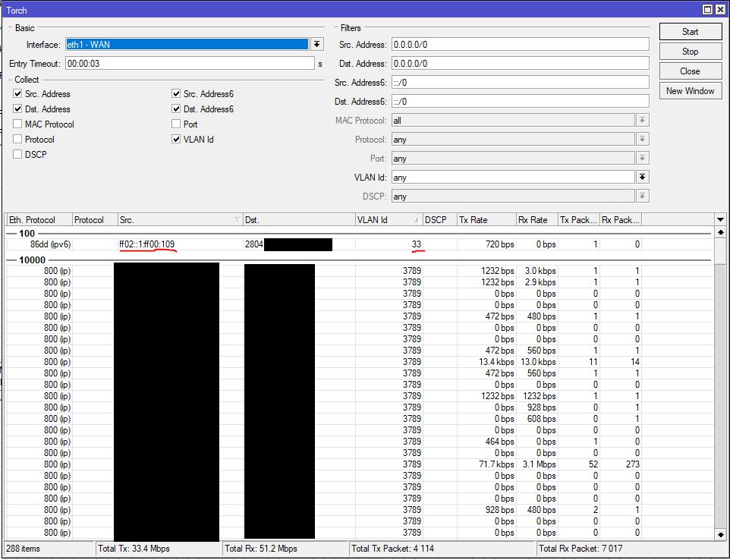Click the 3.0 kbps Rx Rate cell
The height and width of the screenshot is (560, 730).
(540, 270)
